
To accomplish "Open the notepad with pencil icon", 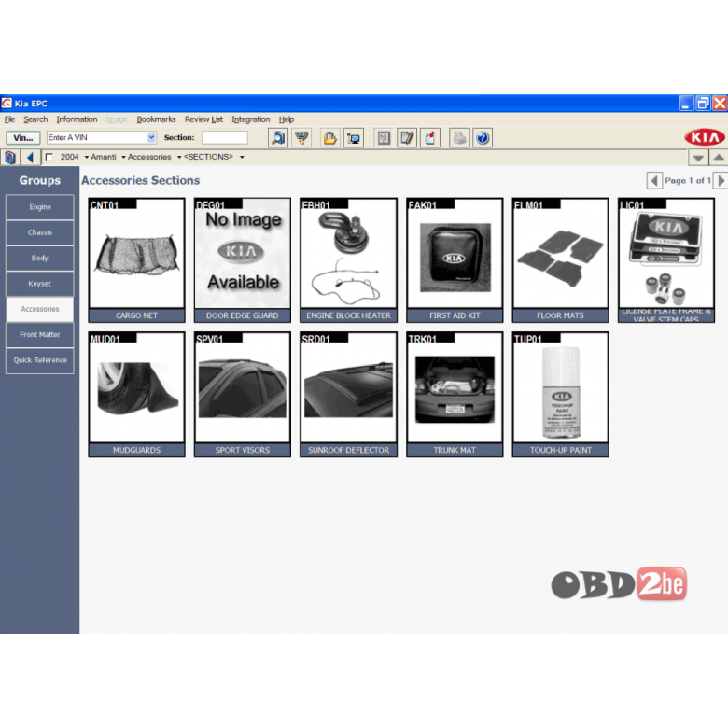I will [407, 138].
